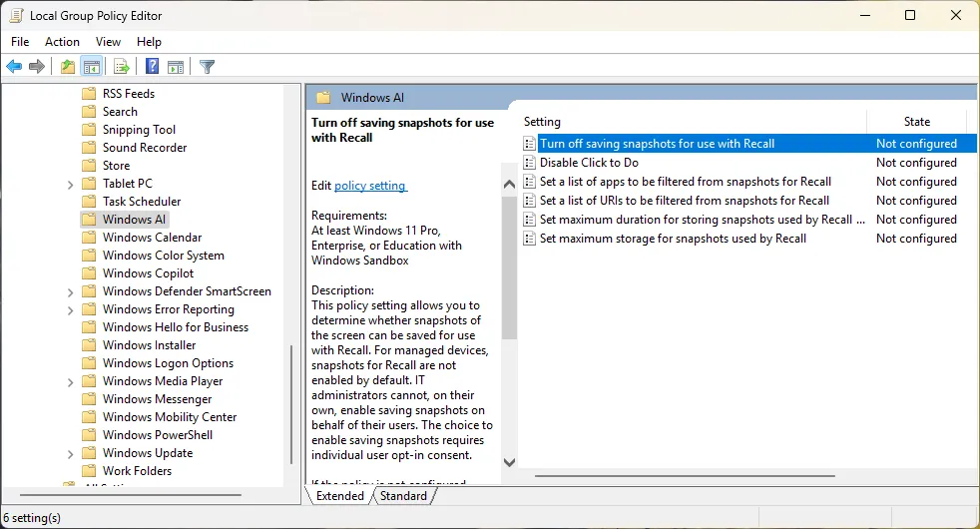Click policy icon beside Set maximum storage for snapshots
The width and height of the screenshot is (980, 529).
coord(529,239)
